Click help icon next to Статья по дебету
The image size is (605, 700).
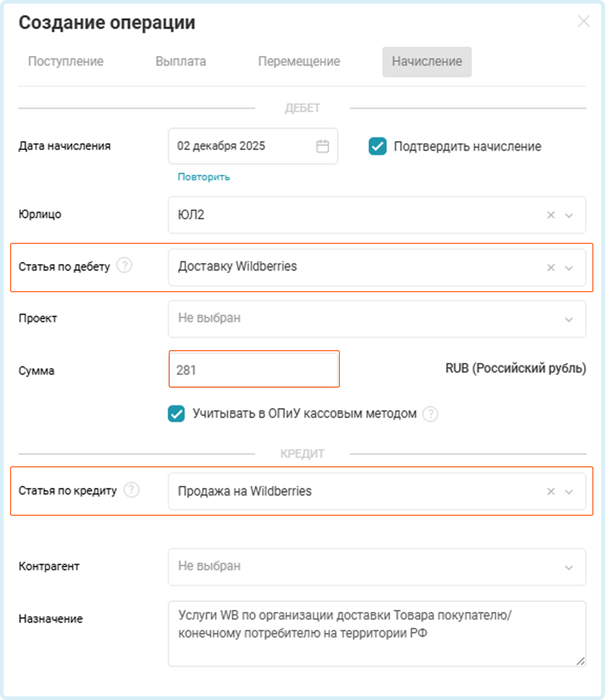[124, 265]
